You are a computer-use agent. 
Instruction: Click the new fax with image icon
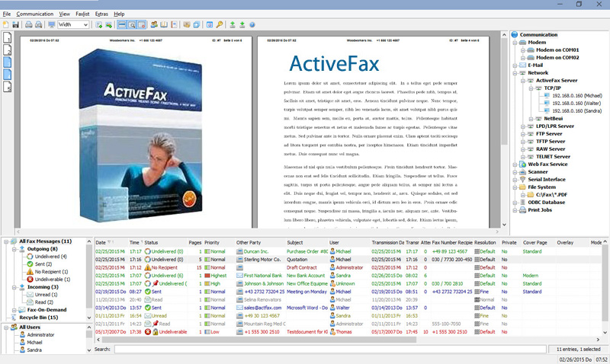pos(108,24)
